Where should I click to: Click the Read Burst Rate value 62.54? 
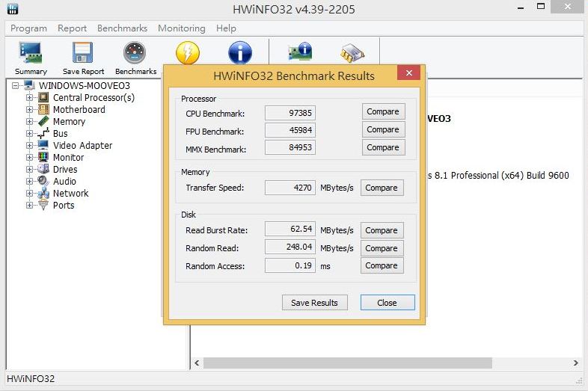290,229
